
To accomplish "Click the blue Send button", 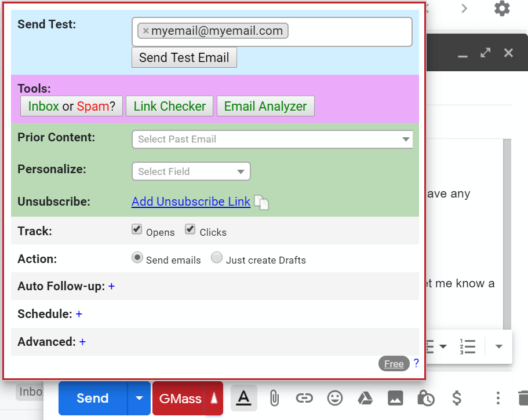I will point(93,399).
